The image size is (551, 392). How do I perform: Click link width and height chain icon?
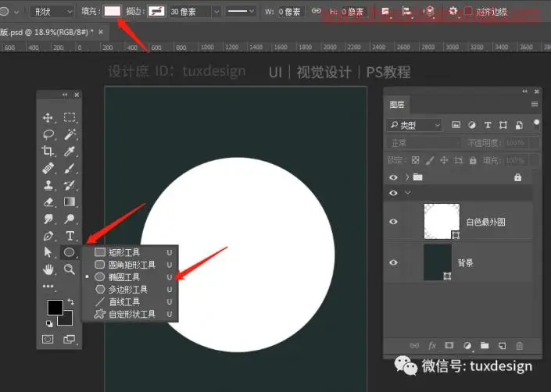[316, 11]
